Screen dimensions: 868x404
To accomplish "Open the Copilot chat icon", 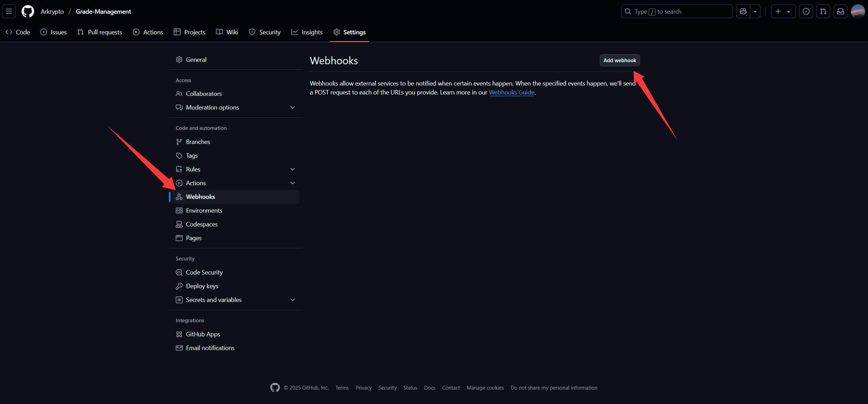I will (x=743, y=11).
